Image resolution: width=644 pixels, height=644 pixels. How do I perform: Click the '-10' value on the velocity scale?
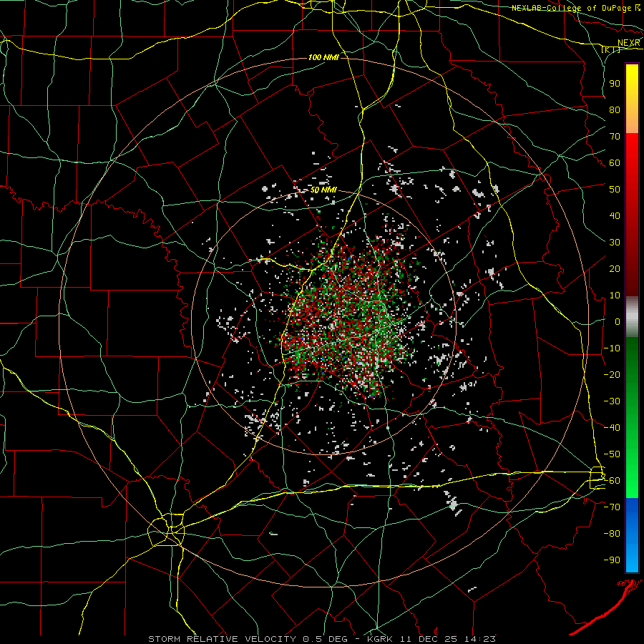point(612,348)
